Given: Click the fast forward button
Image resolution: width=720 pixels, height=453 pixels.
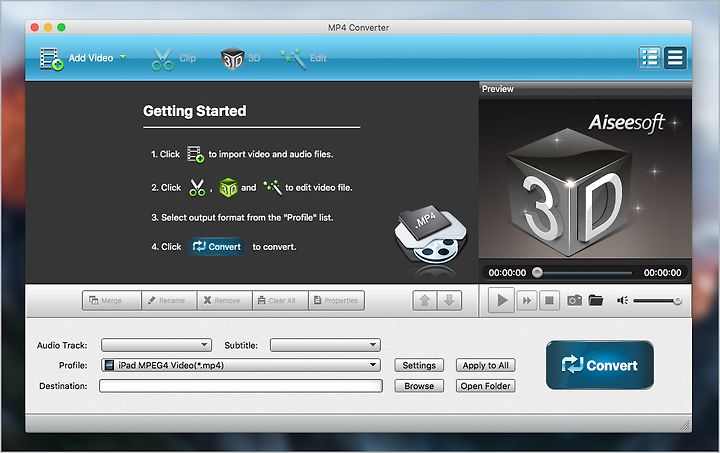Looking at the screenshot, I should (x=527, y=301).
